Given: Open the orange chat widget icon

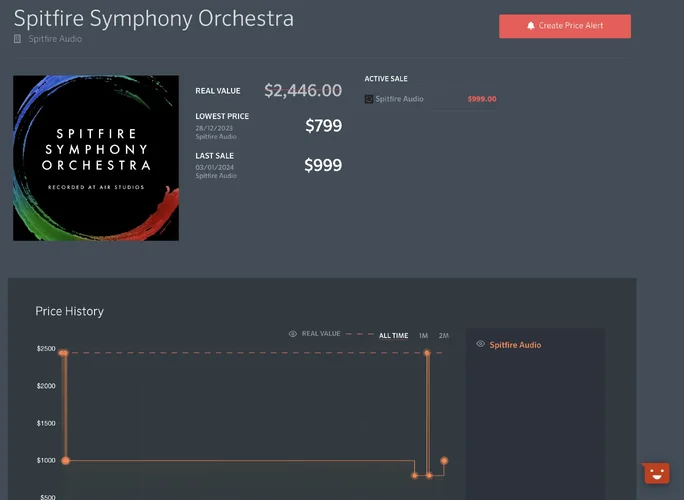Looking at the screenshot, I should (x=655, y=473).
